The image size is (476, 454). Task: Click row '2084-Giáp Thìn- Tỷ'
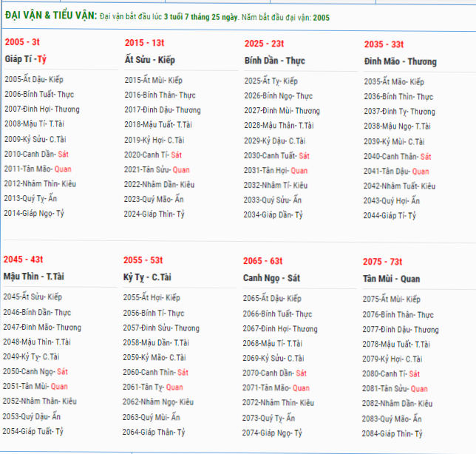tap(392, 433)
